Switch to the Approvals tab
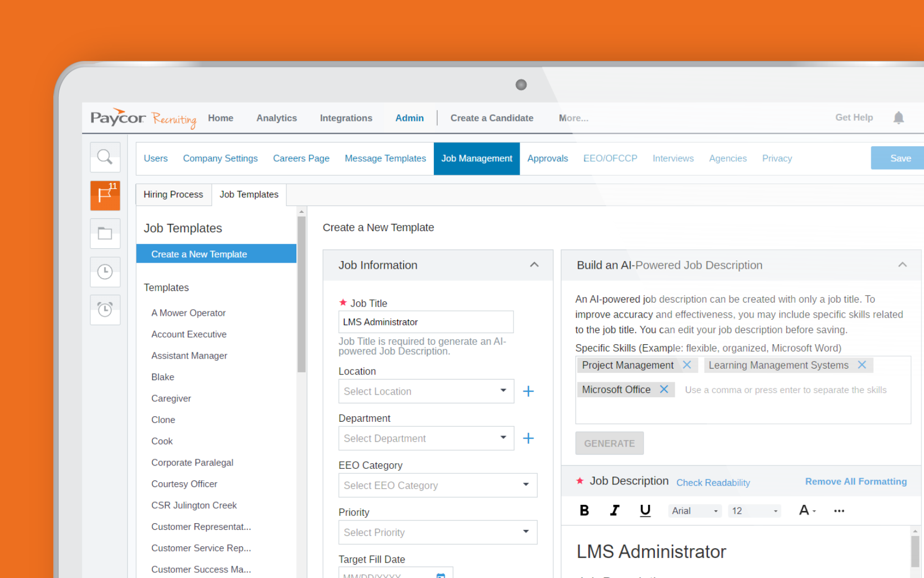This screenshot has height=578, width=924. (548, 158)
